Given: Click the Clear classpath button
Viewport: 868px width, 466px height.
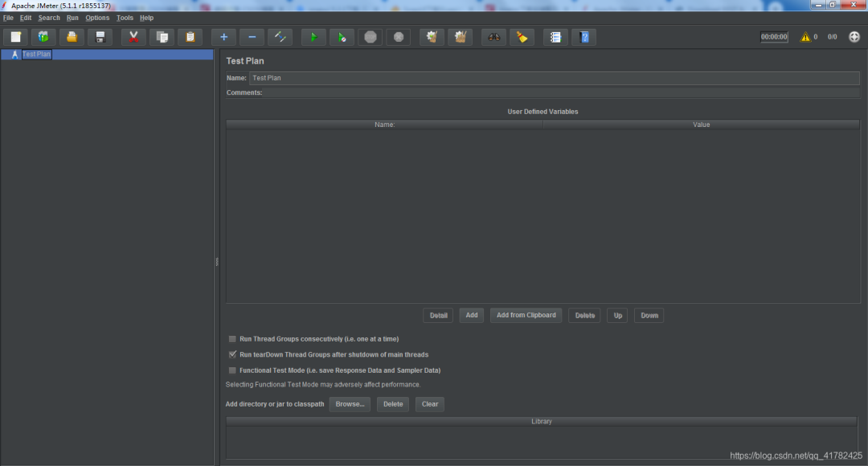Looking at the screenshot, I should point(429,404).
